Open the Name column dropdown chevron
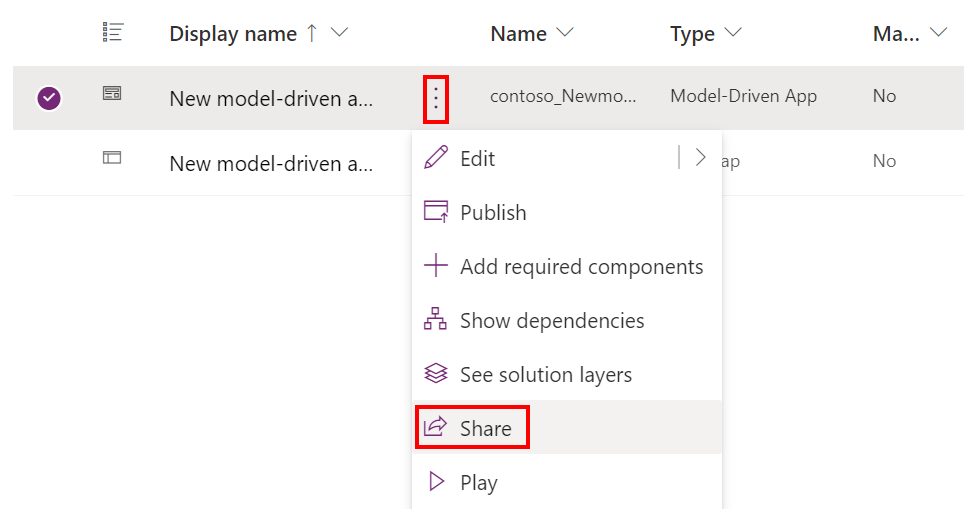 [x=564, y=32]
